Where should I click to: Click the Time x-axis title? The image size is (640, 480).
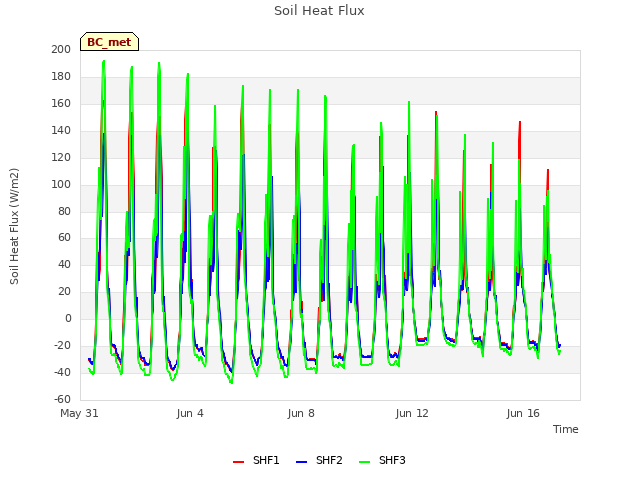[x=566, y=429]
